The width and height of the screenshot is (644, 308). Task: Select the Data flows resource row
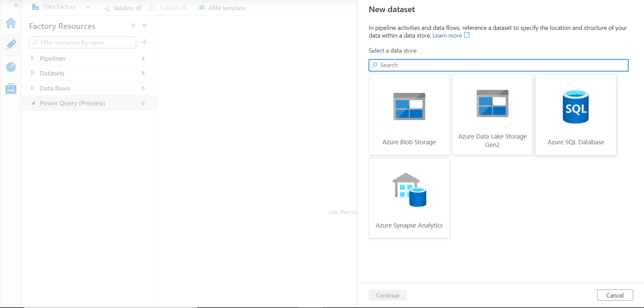tap(90, 88)
